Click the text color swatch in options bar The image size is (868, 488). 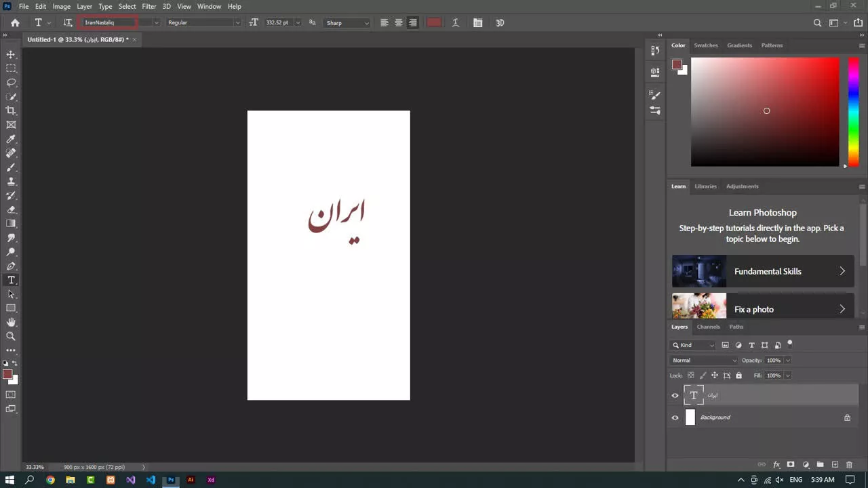click(434, 22)
